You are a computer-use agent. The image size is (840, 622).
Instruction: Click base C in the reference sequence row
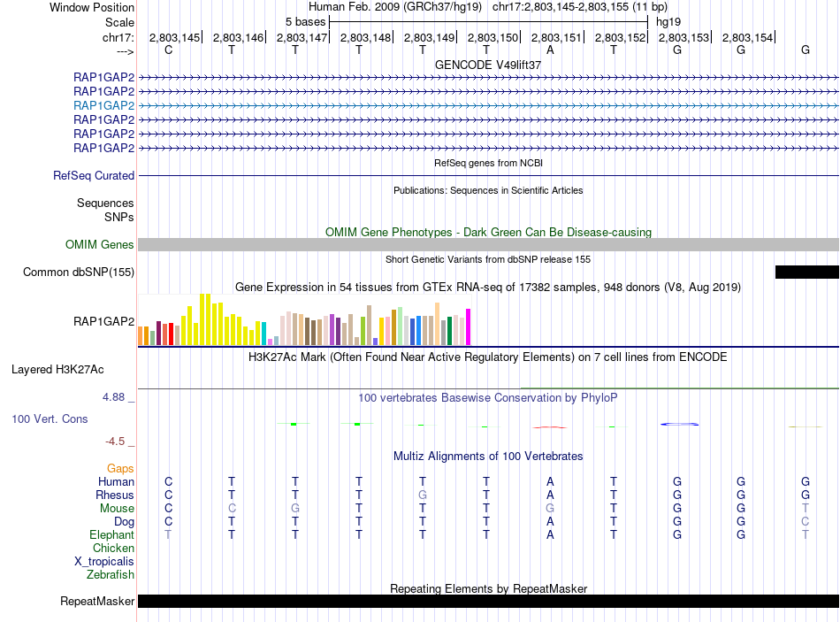pyautogui.click(x=168, y=50)
